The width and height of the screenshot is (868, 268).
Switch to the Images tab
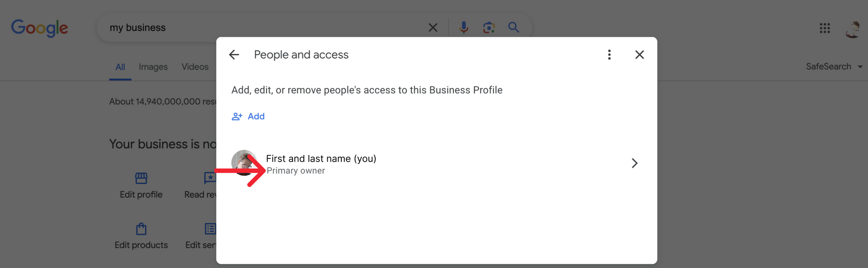pyautogui.click(x=153, y=67)
